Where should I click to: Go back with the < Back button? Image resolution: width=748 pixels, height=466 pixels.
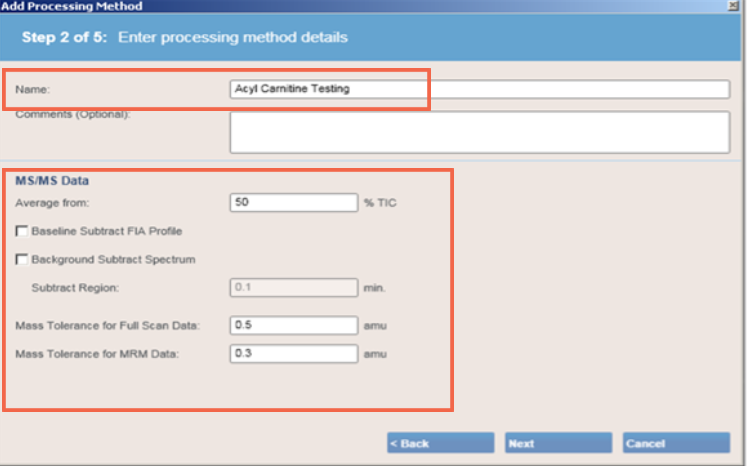tap(440, 443)
